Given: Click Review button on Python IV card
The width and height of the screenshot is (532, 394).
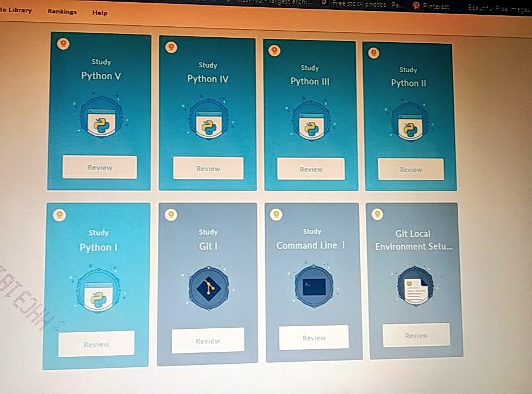Looking at the screenshot, I should pos(208,168).
